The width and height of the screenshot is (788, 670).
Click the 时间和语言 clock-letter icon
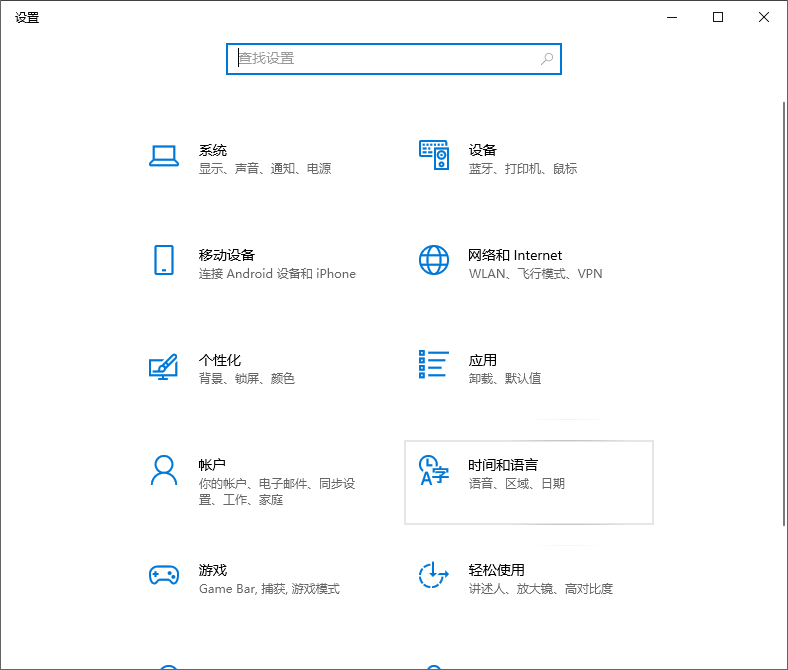434,470
